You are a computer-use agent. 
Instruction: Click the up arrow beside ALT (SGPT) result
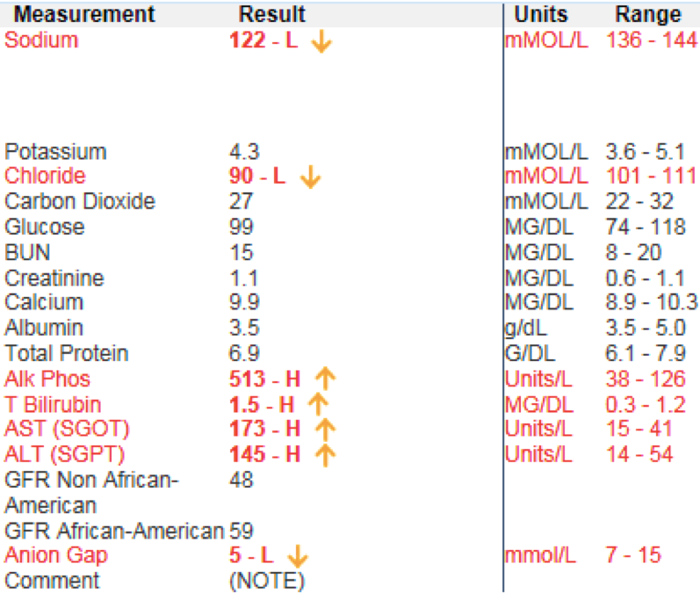(325, 455)
